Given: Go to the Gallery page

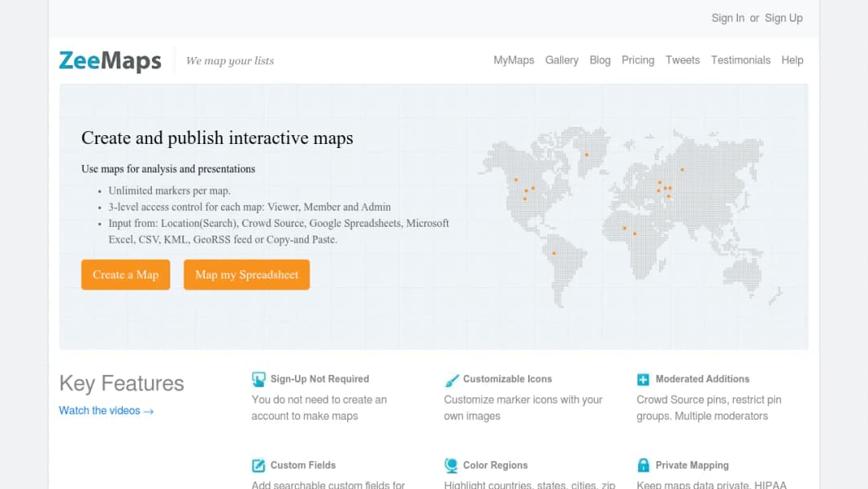Looking at the screenshot, I should 561,60.
